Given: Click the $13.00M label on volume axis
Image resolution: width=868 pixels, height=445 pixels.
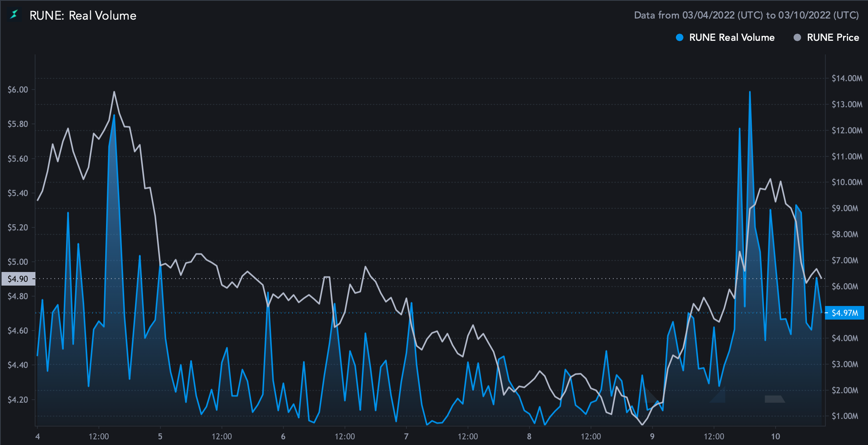Looking at the screenshot, I should [847, 104].
